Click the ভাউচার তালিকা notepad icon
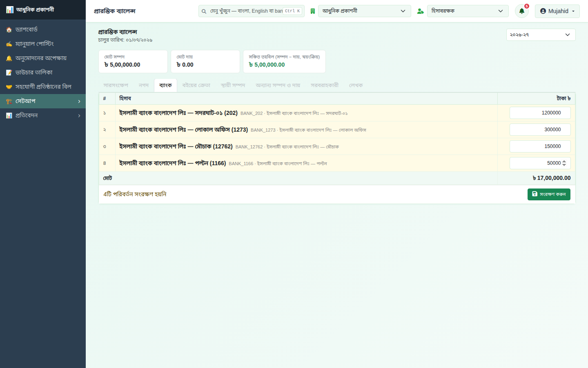Image resolution: width=588 pixels, height=368 pixels. [x=9, y=73]
